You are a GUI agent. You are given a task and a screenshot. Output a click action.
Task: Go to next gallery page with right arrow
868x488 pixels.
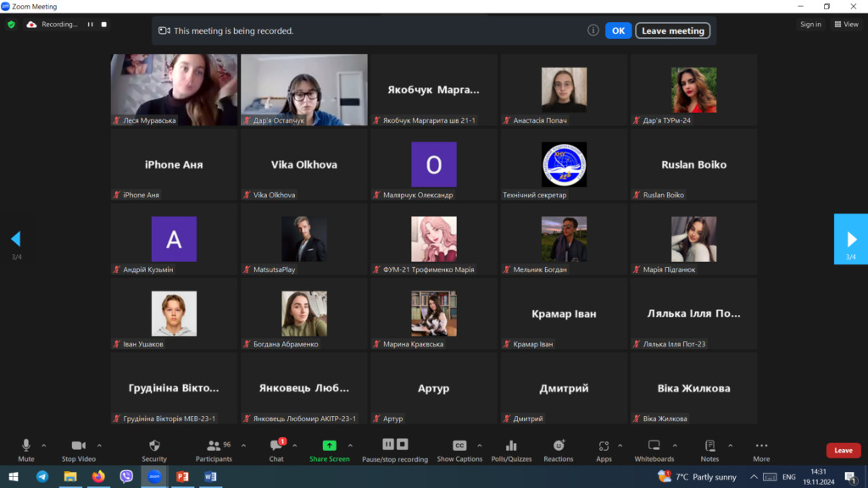850,239
